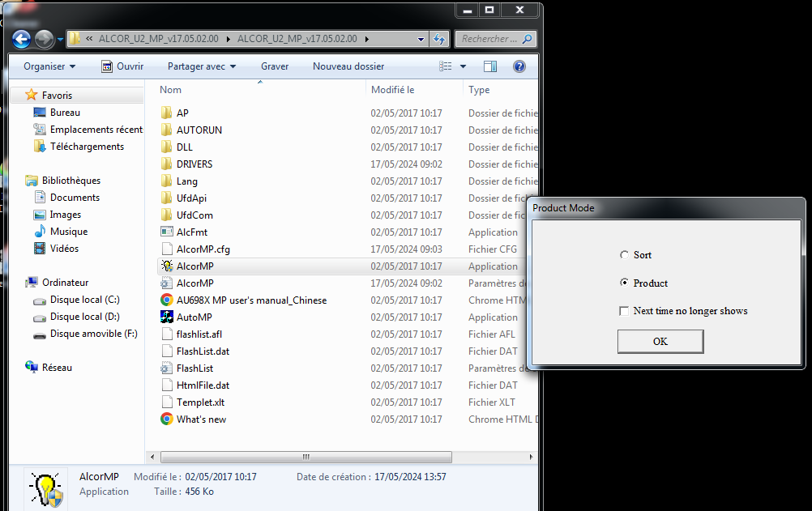Viewport: 812px width, 511px height.
Task: Click the hidden parent folders chevron in address bar
Action: tap(89, 39)
